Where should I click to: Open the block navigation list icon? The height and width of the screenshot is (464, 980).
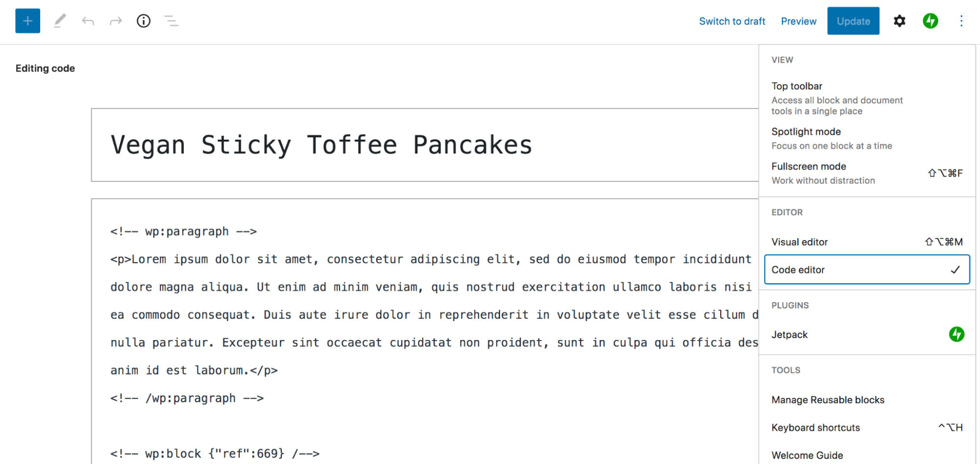(x=171, y=21)
